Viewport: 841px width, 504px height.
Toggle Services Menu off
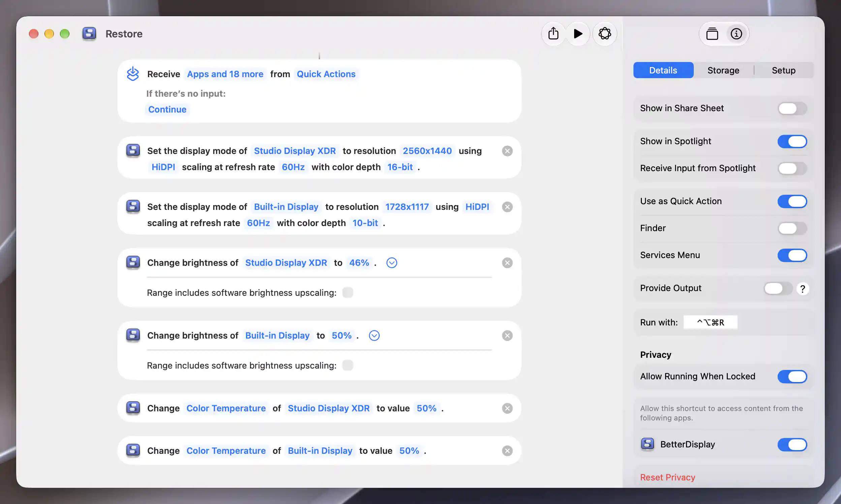792,255
